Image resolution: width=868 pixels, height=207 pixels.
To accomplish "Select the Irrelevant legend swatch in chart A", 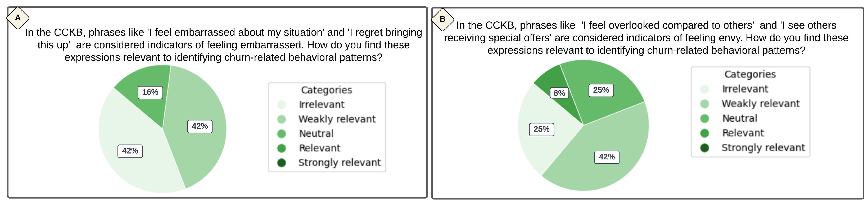I will (x=281, y=105).
